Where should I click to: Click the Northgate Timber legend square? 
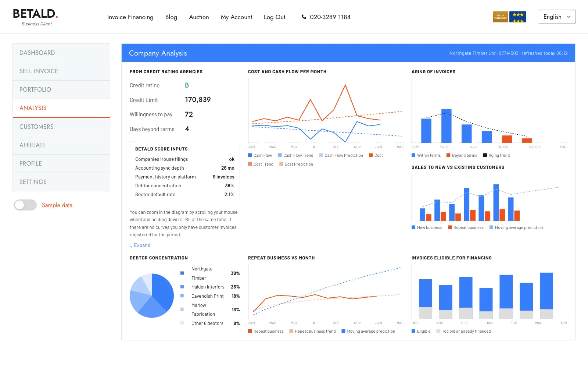(x=182, y=273)
